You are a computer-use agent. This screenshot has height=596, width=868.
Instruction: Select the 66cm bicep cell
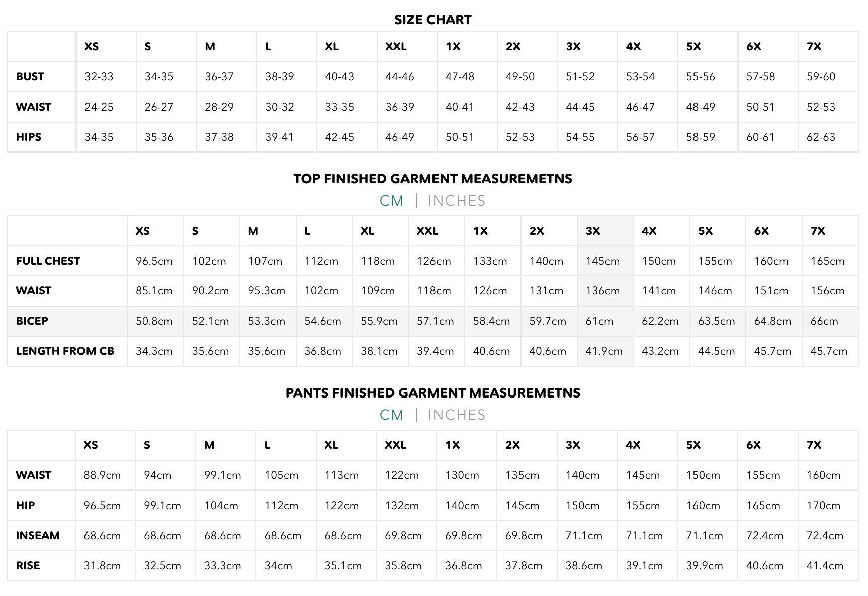coord(824,321)
